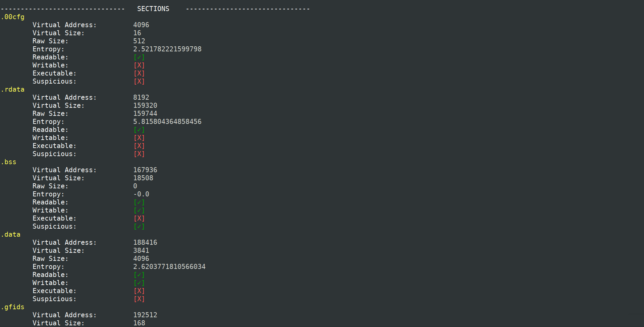Viewport: 644px width, 327px height.
Task: Click the .data section heading
Action: point(11,234)
